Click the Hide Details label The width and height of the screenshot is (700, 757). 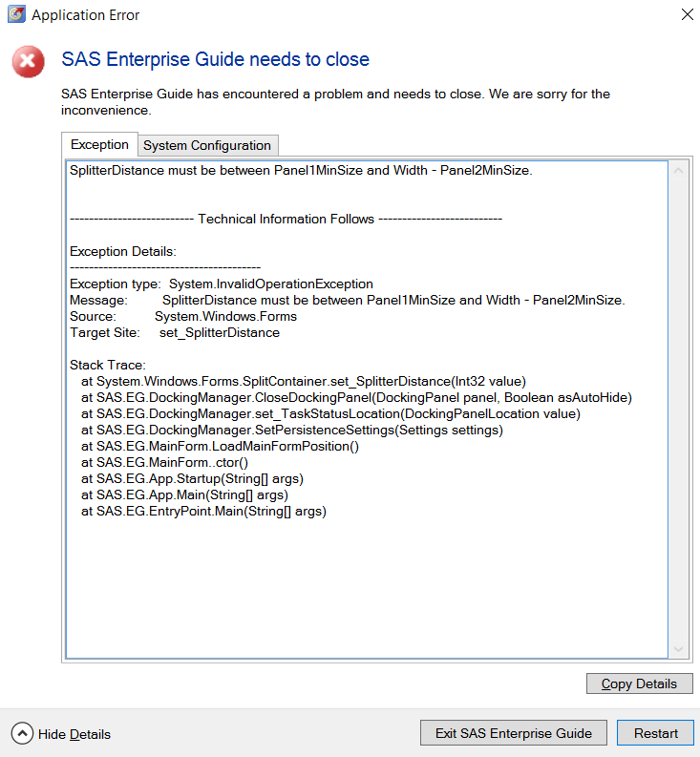click(x=74, y=734)
